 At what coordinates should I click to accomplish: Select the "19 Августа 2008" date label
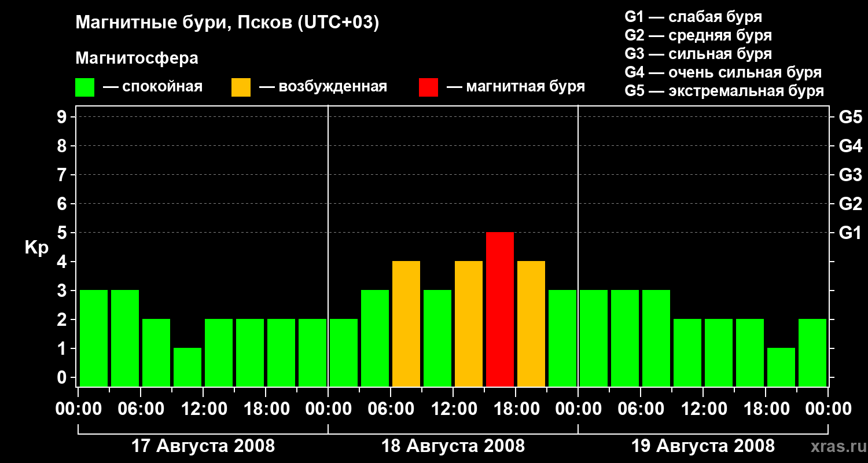[x=703, y=446]
